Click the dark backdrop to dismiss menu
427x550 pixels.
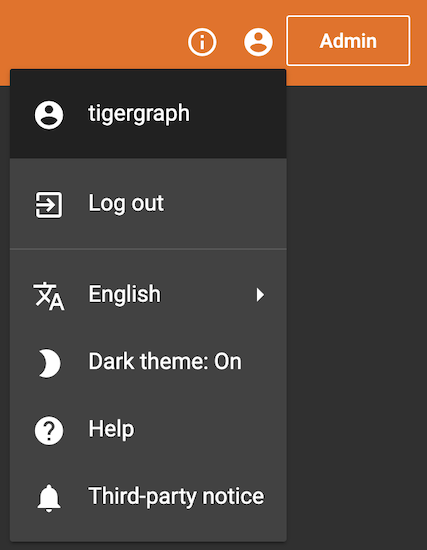click(x=356, y=316)
